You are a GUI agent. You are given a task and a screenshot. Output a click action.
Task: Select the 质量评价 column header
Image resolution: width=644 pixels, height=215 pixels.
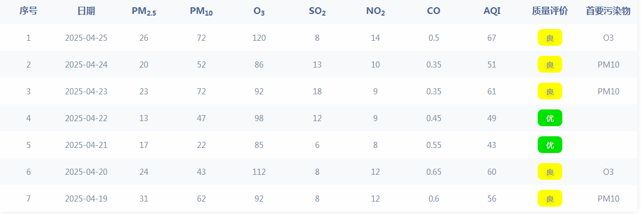(550, 11)
